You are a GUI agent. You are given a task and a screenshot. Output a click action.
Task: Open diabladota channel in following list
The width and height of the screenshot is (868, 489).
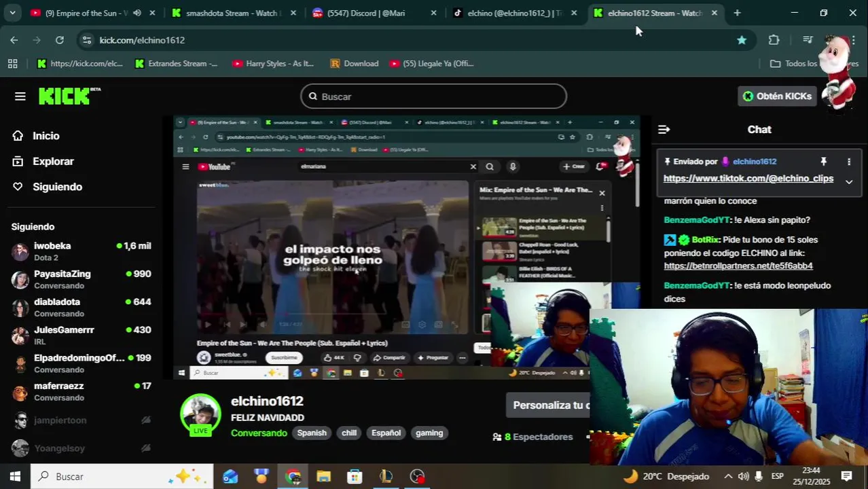pos(82,307)
